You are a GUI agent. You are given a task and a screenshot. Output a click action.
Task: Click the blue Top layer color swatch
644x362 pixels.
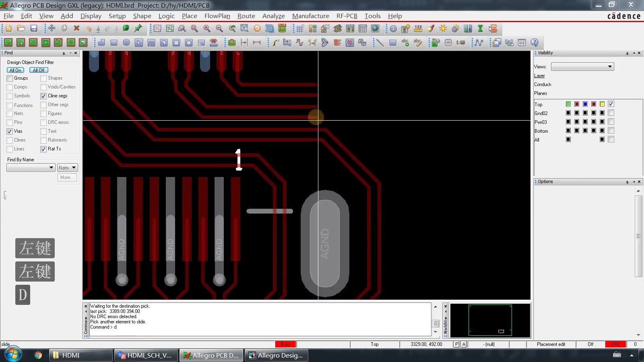pyautogui.click(x=585, y=104)
